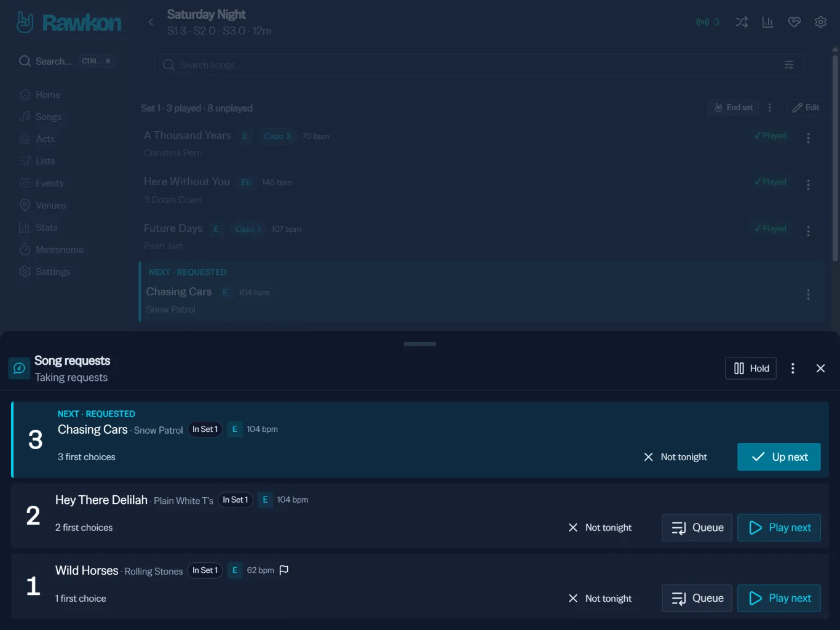Click the flag icon on Wild Horses
The height and width of the screenshot is (630, 840).
pyautogui.click(x=284, y=570)
